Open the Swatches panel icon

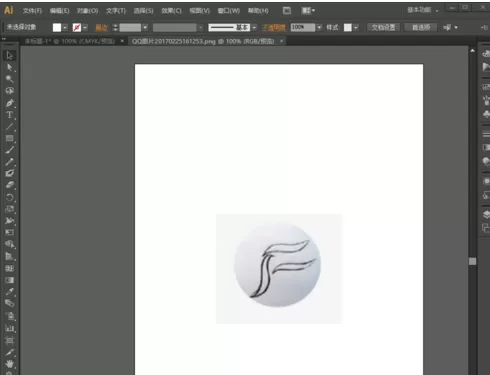point(486,87)
